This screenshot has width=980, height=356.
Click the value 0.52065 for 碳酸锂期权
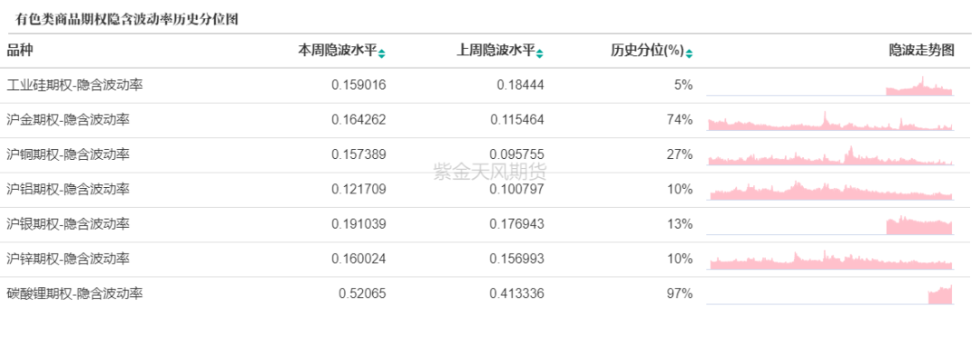click(x=362, y=293)
